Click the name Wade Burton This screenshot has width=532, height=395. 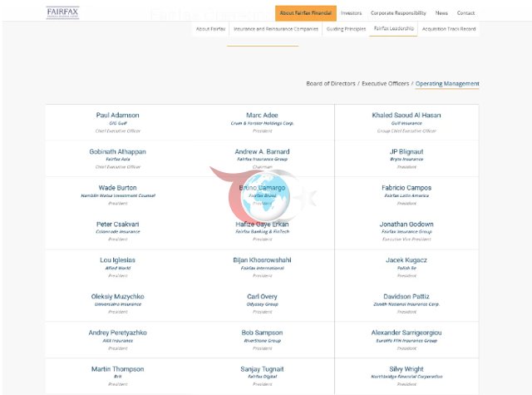(x=117, y=188)
